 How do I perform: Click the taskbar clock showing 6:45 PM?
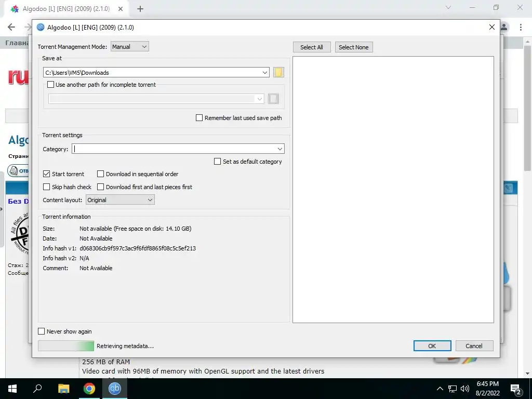point(487,389)
